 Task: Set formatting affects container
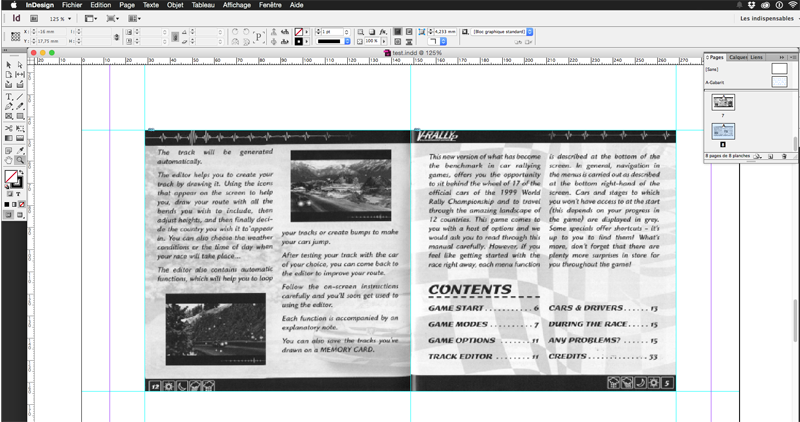click(x=9, y=194)
